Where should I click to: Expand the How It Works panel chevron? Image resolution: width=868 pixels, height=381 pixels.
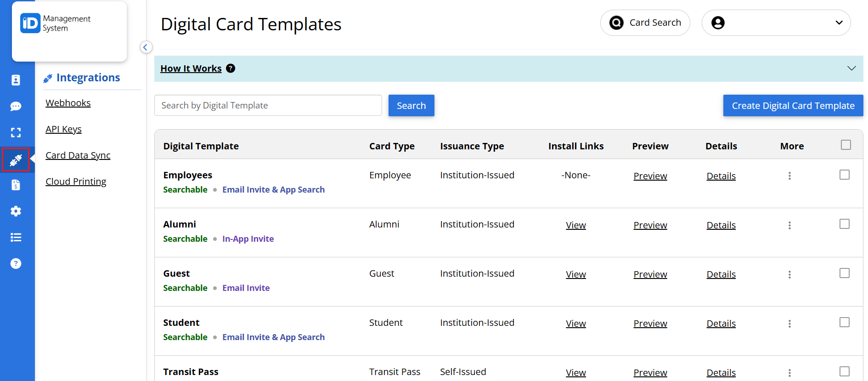coord(851,68)
